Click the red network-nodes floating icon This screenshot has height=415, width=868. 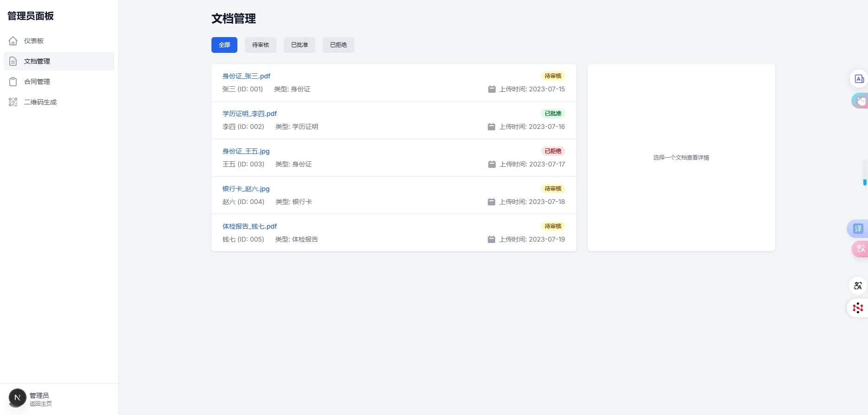(858, 308)
